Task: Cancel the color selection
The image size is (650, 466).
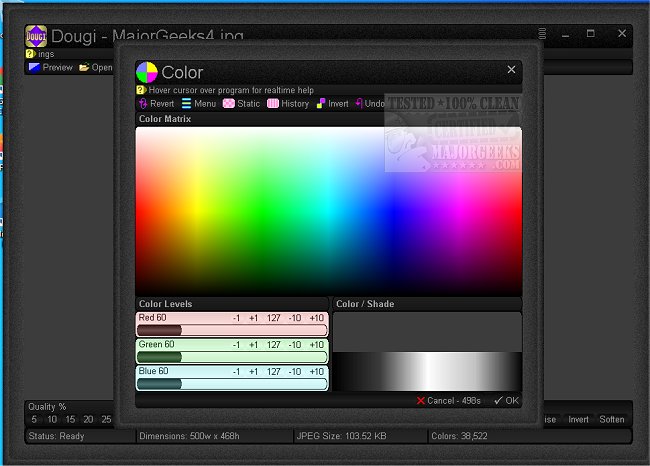Action: 449,401
